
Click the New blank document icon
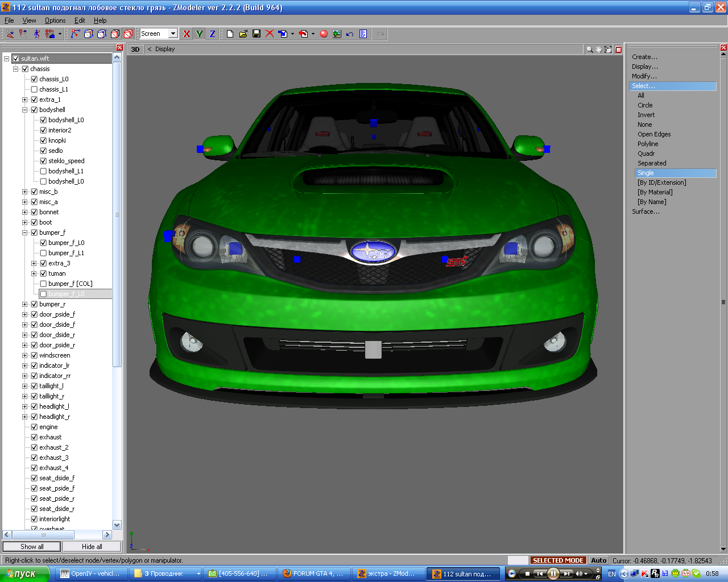[230, 34]
